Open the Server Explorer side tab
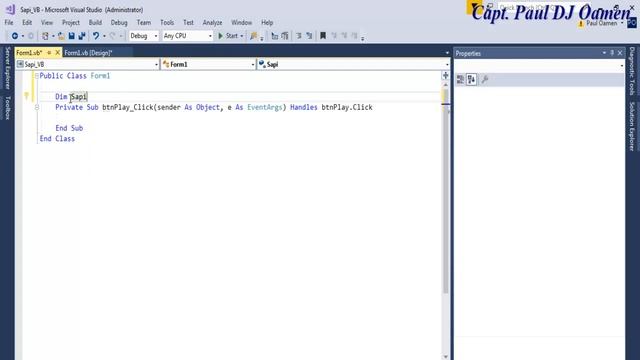Viewport: 640px width, 360px height. point(7,68)
